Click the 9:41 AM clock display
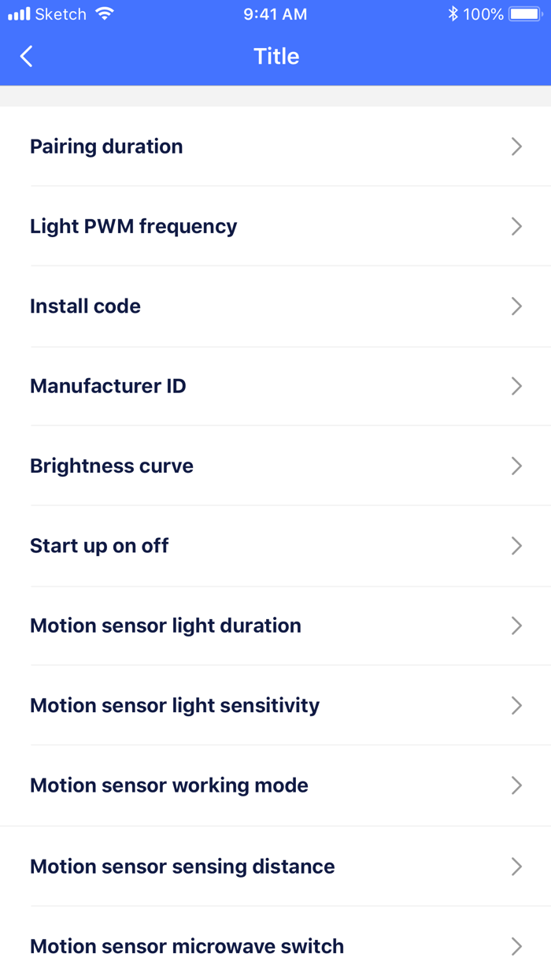This screenshot has height=980, width=551. pos(275,13)
